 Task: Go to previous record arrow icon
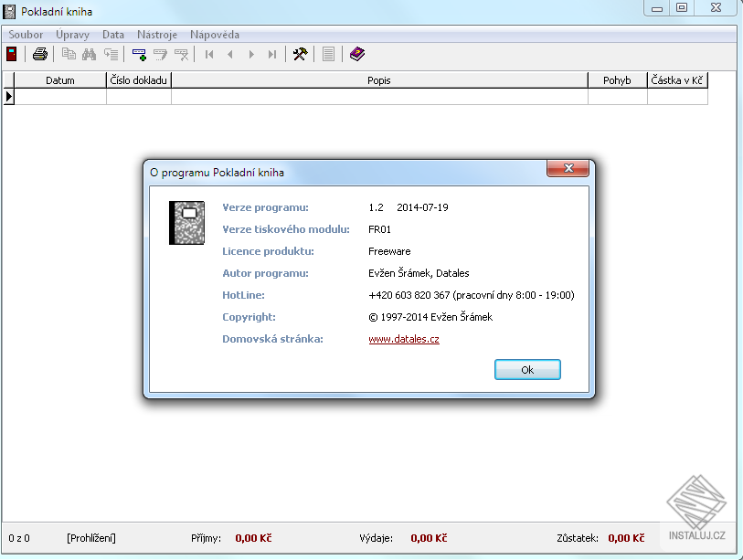point(230,55)
